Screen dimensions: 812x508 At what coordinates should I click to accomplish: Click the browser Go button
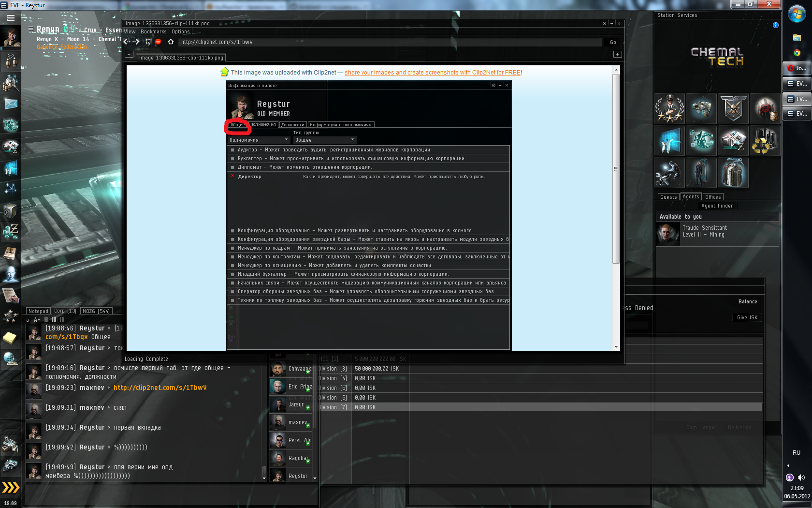pos(613,42)
